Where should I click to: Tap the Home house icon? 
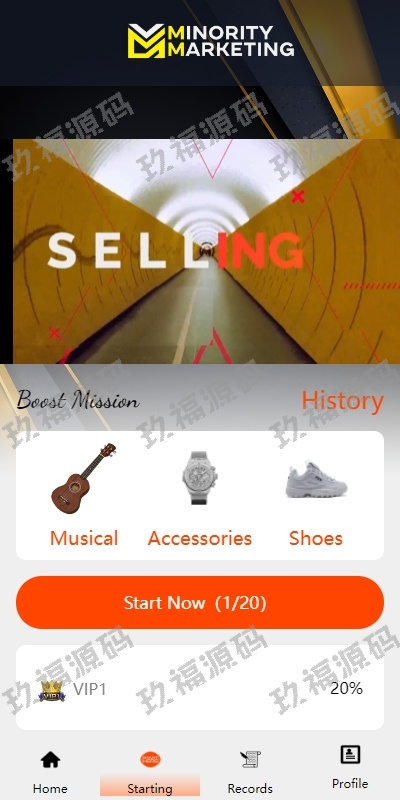pos(51,760)
